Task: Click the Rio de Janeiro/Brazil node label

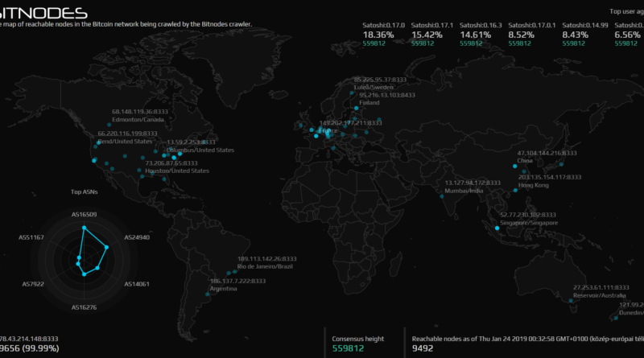Action: pos(266,266)
